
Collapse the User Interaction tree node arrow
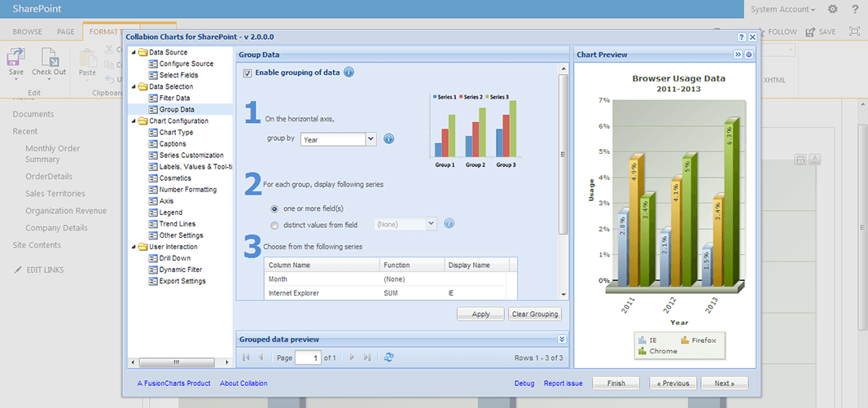click(133, 247)
